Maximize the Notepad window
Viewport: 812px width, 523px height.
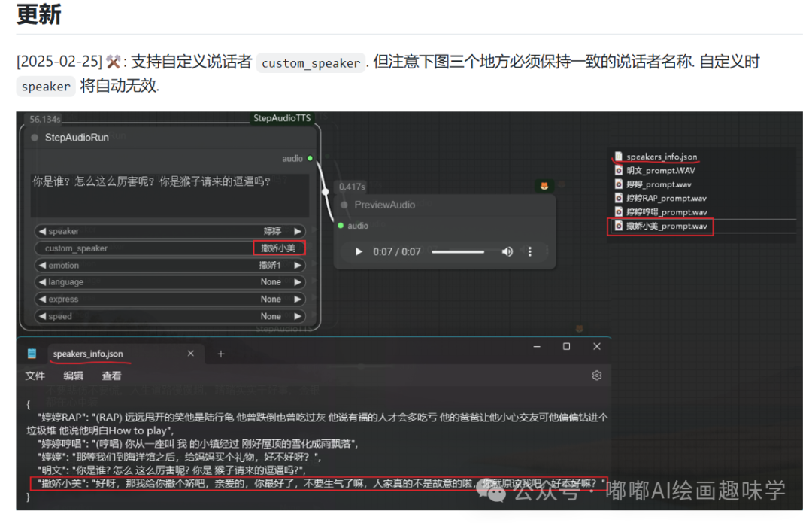coord(567,346)
